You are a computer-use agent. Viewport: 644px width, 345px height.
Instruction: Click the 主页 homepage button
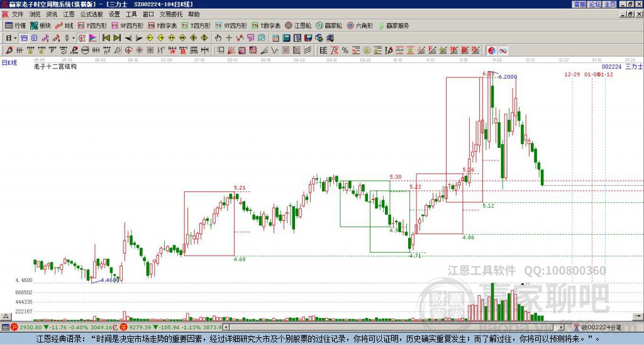tap(610, 4)
